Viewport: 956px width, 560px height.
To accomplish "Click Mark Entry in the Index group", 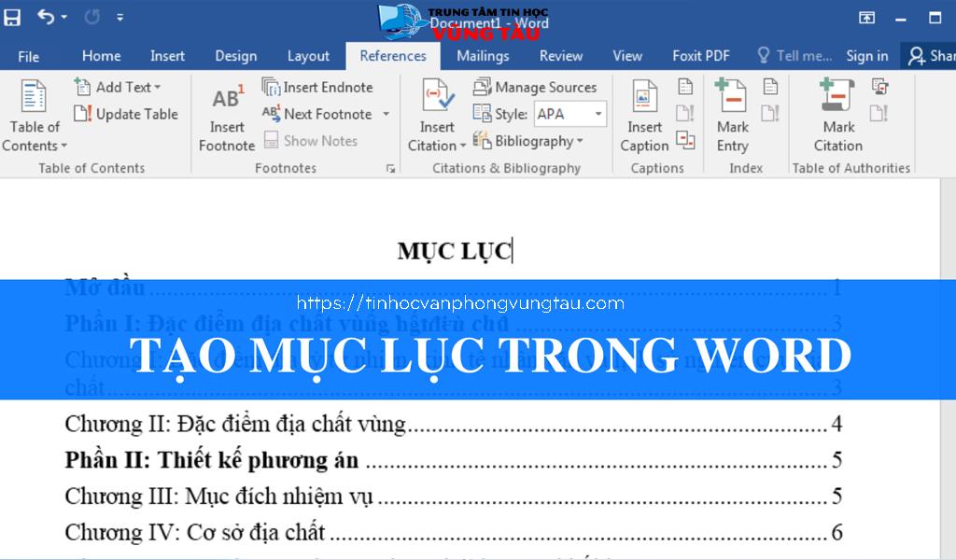I will click(x=732, y=117).
